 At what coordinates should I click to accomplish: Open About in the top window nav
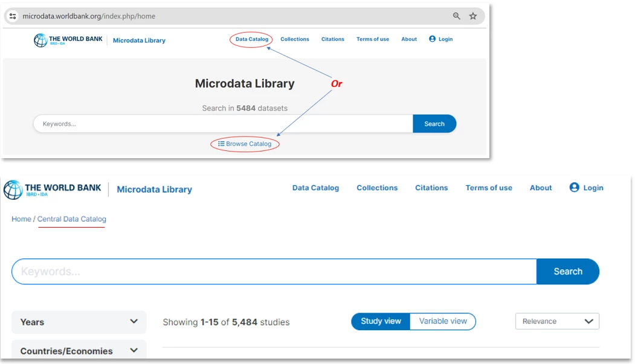(409, 39)
